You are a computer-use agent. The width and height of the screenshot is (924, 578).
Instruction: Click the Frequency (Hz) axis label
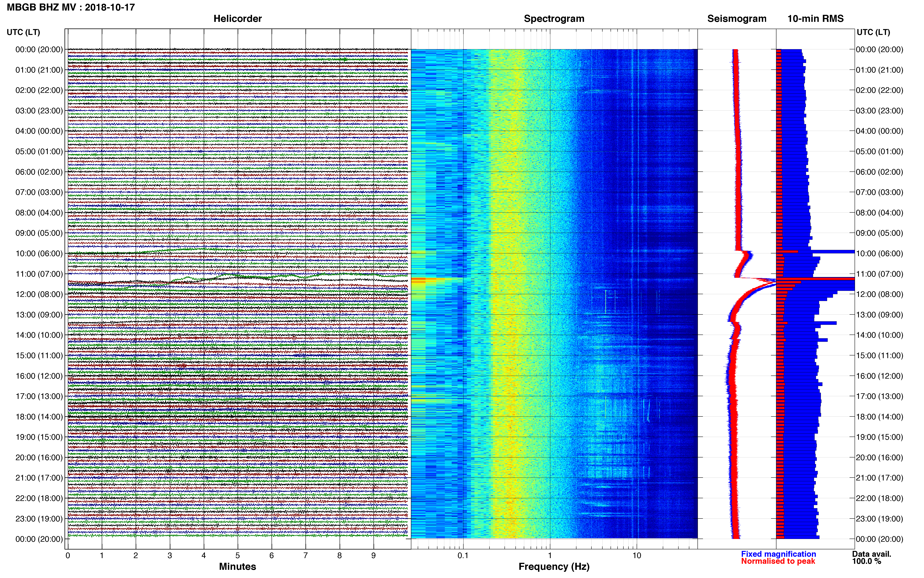tap(554, 566)
